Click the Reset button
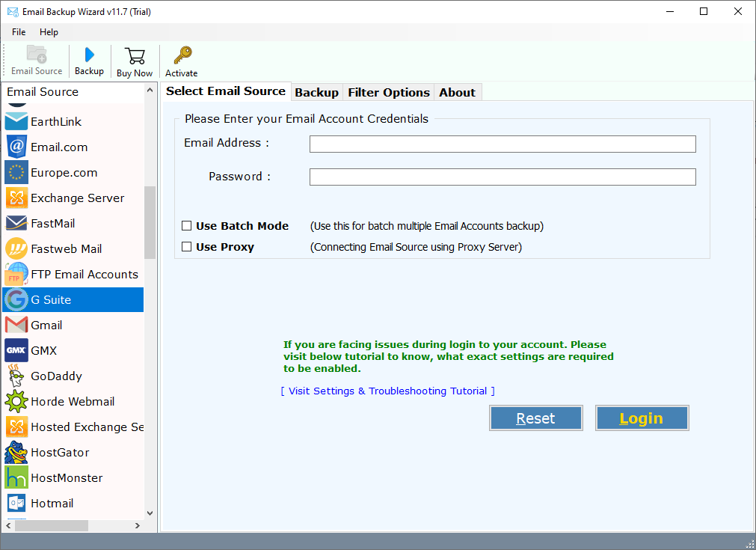Viewport: 756px width, 550px height. coord(535,418)
